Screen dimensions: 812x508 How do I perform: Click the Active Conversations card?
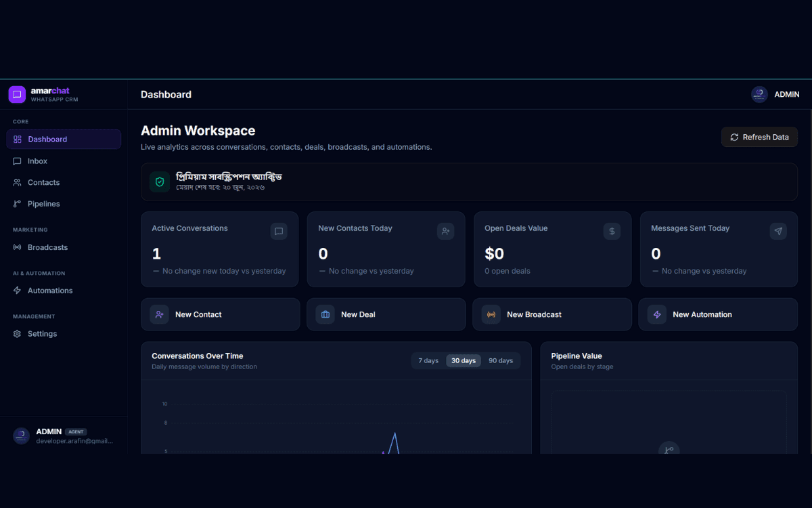[219, 249]
